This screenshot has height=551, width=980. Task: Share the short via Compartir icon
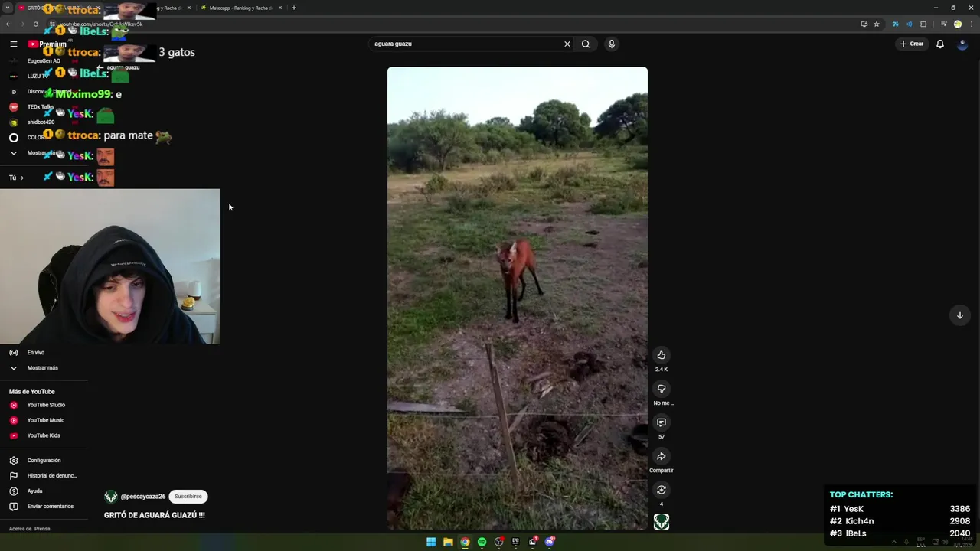point(661,456)
